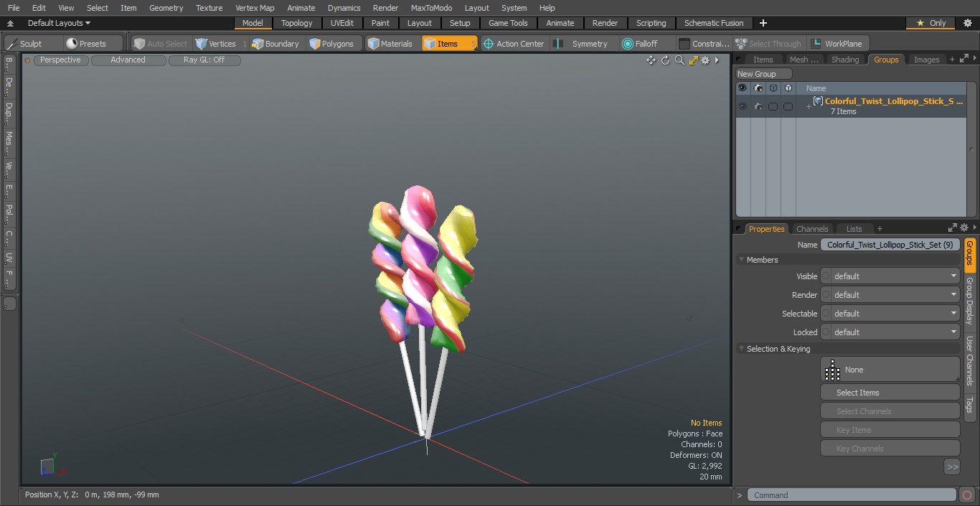Open the Action Center options
This screenshot has height=506, width=980.
click(x=514, y=44)
